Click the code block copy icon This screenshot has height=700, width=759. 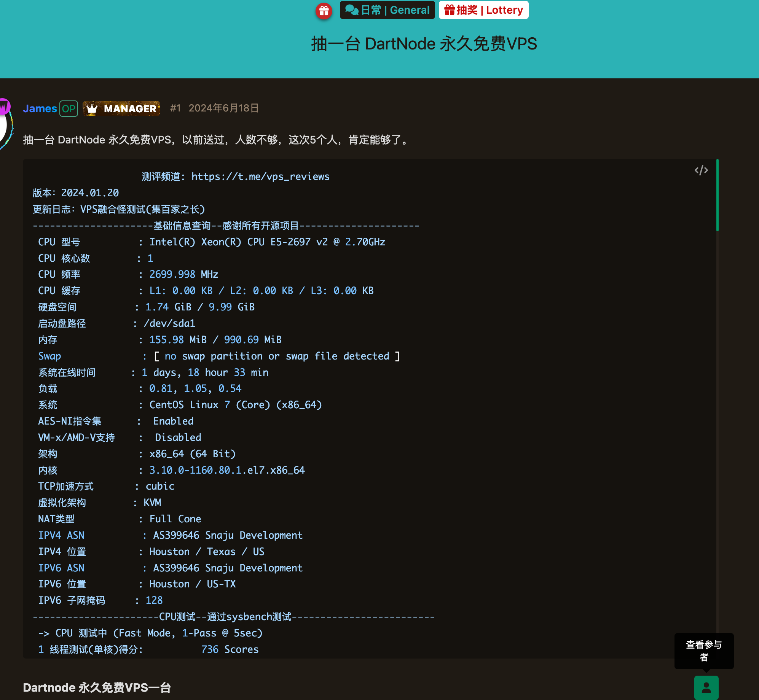point(701,170)
